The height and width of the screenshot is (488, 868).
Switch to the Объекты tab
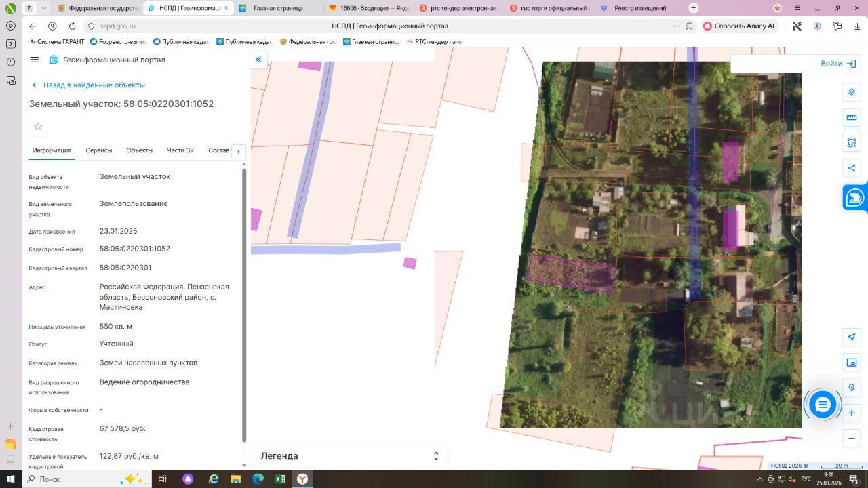[x=140, y=150]
